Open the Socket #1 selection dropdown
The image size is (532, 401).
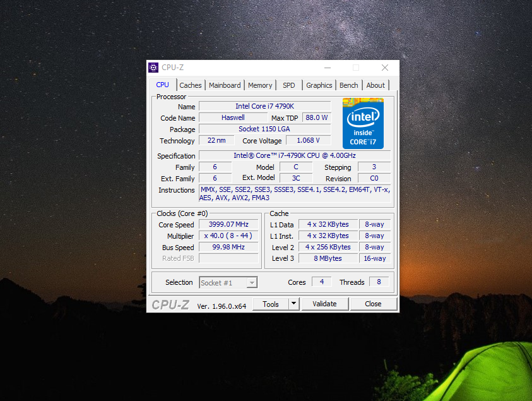228,282
